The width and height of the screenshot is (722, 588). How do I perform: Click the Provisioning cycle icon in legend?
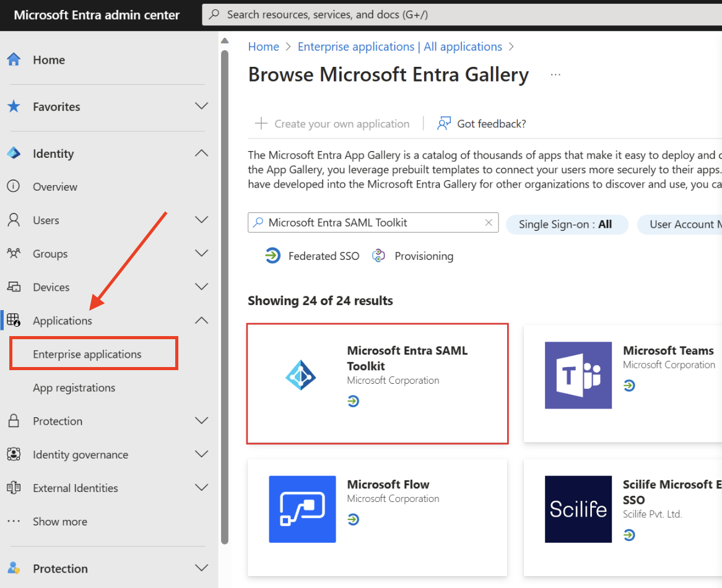(x=378, y=256)
